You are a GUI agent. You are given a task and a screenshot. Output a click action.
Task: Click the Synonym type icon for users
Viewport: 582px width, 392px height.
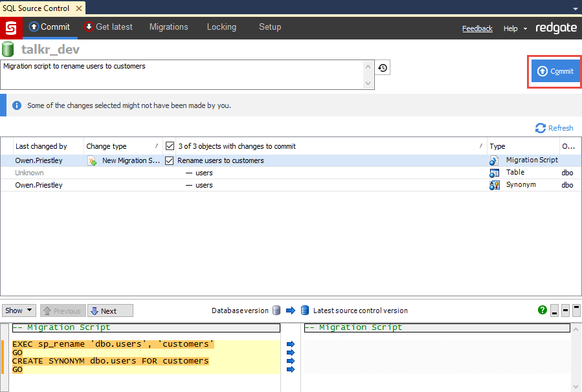494,185
